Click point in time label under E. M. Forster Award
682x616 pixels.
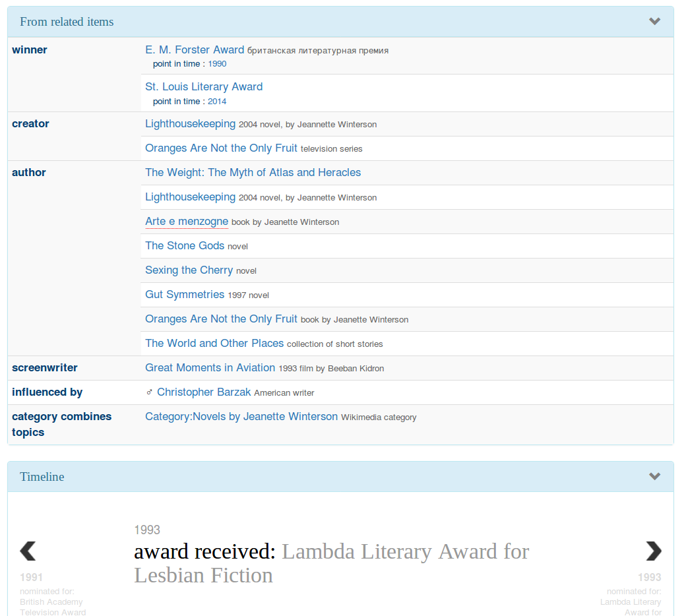[x=179, y=63]
